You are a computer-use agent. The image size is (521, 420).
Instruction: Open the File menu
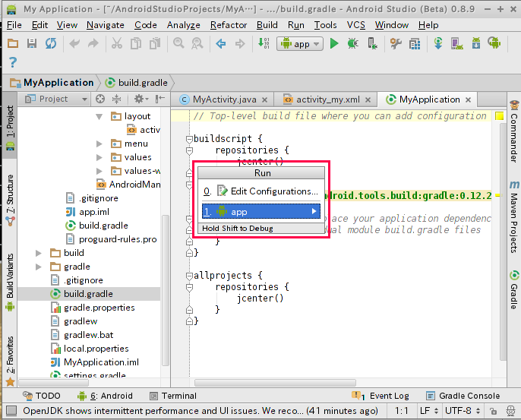click(x=14, y=25)
